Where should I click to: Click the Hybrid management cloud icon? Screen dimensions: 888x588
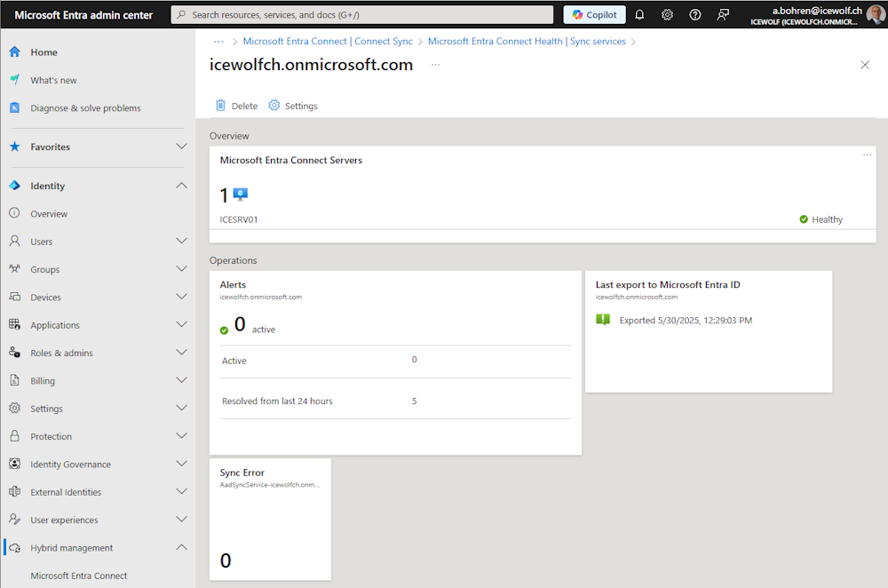tap(15, 548)
